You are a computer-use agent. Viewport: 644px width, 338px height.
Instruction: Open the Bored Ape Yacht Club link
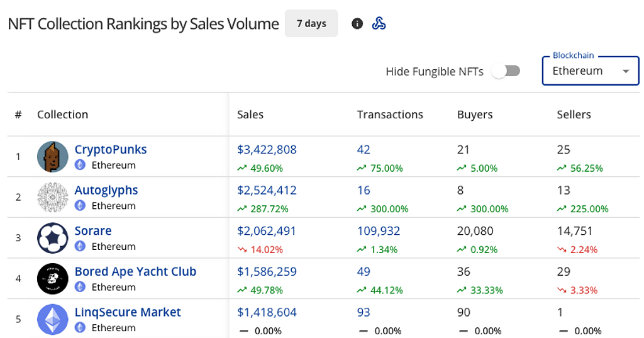[x=135, y=271]
